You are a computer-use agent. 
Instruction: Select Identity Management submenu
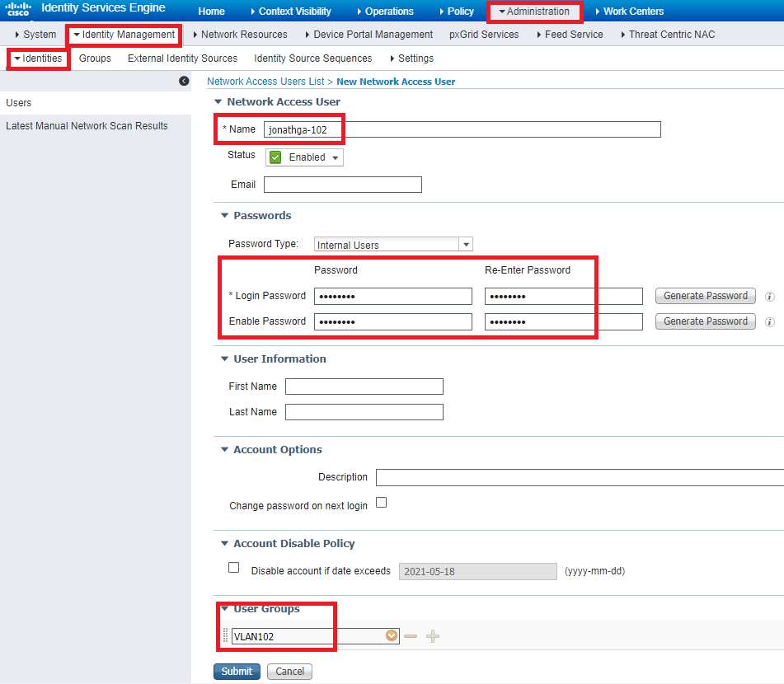[124, 35]
